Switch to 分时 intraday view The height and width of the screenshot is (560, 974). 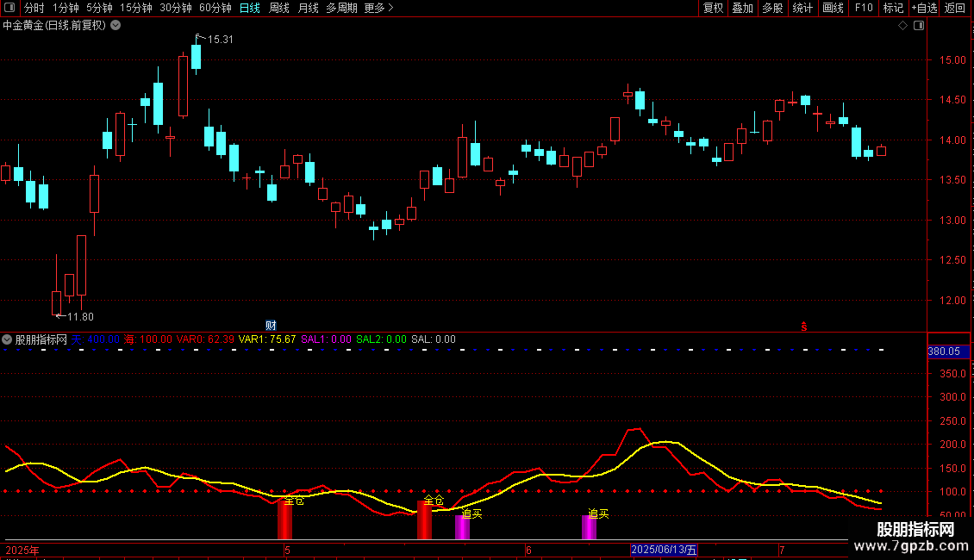(x=34, y=8)
